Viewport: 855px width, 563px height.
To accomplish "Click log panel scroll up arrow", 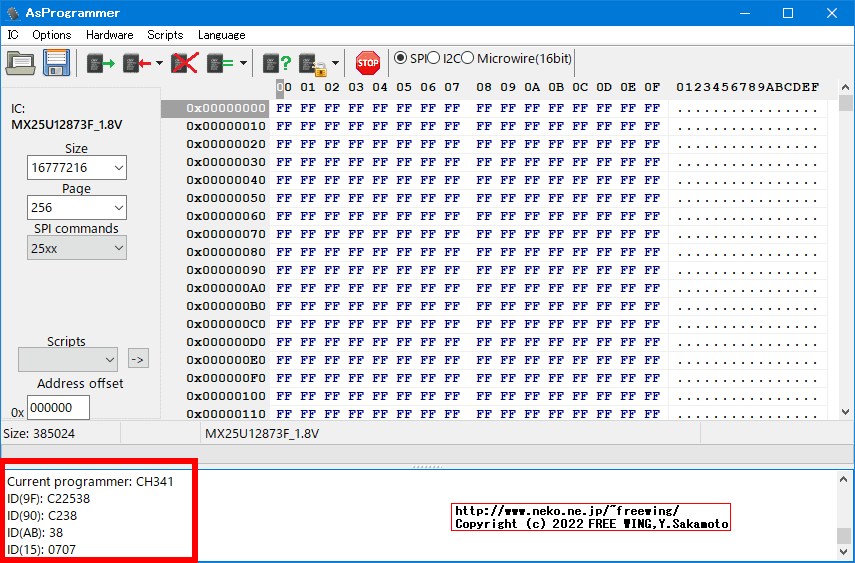I will coord(844,479).
